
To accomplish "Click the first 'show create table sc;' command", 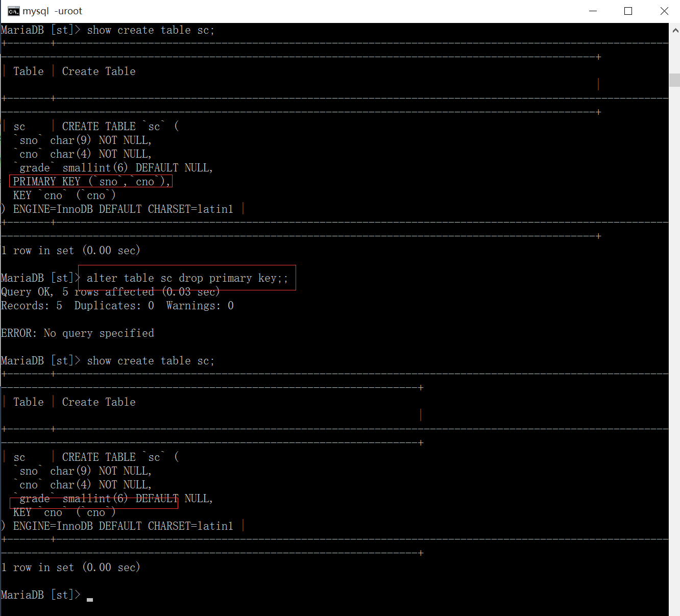I will click(151, 30).
